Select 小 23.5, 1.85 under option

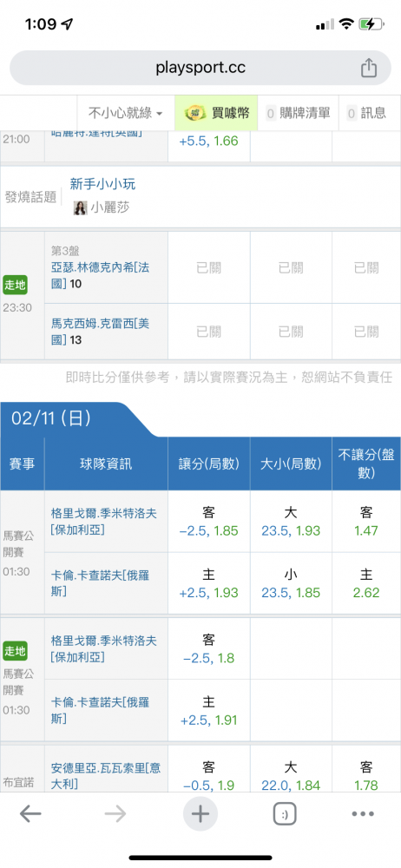point(291,583)
